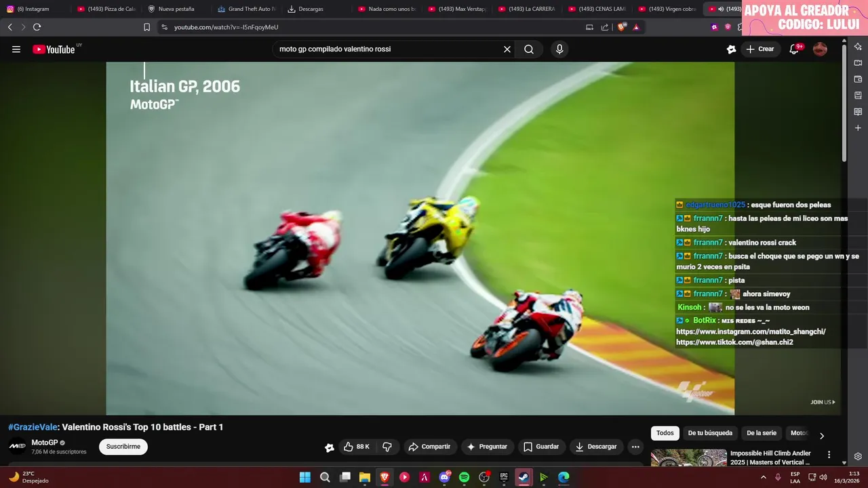The image size is (868, 488).
Task: Reload the current page
Action: pyautogui.click(x=37, y=27)
